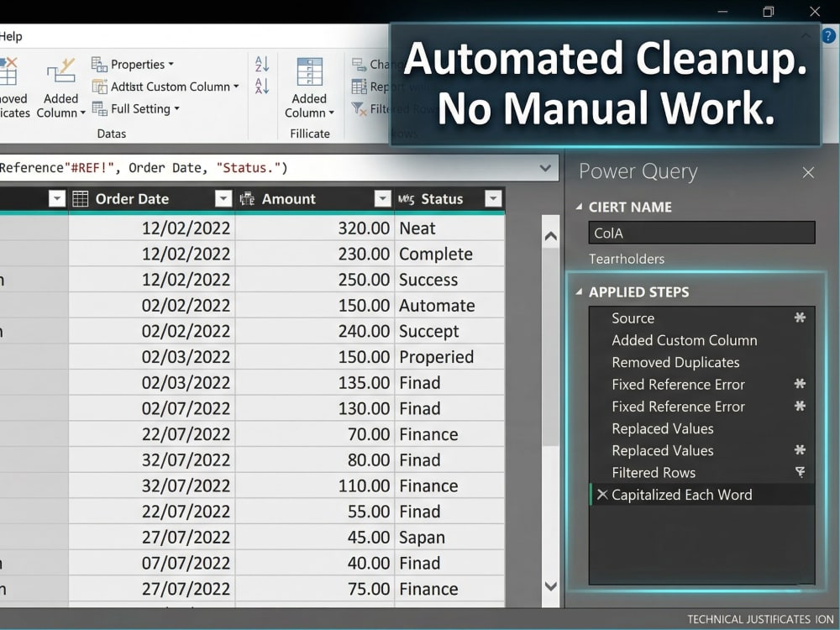
Task: Open filter dropdown for Amount column
Action: pyautogui.click(x=382, y=199)
